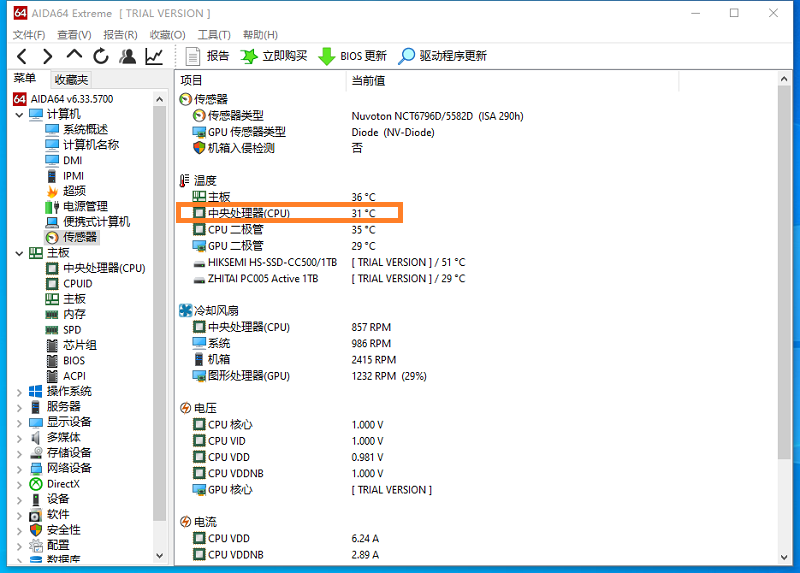The height and width of the screenshot is (573, 800).
Task: Refresh the sensor readings
Action: tap(101, 56)
